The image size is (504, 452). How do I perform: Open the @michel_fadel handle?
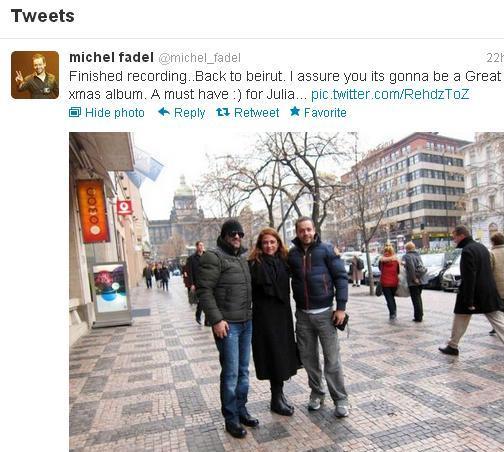tap(199, 58)
